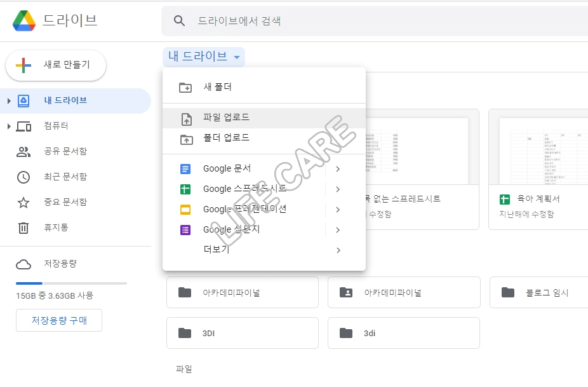Click the file upload icon
This screenshot has height=387, width=588.
(187, 119)
